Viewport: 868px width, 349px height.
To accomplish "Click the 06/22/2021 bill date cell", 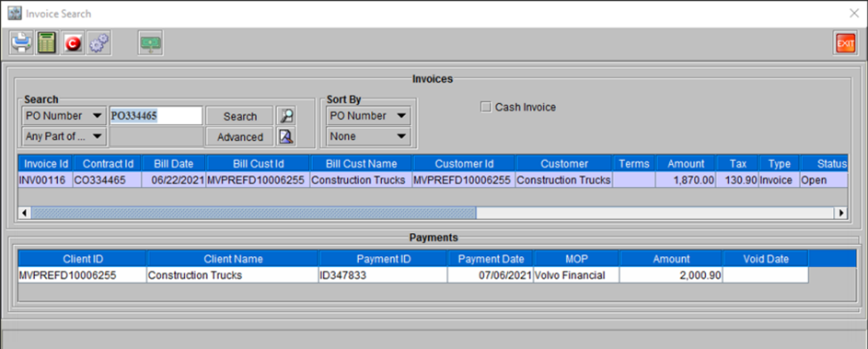I will click(x=174, y=180).
